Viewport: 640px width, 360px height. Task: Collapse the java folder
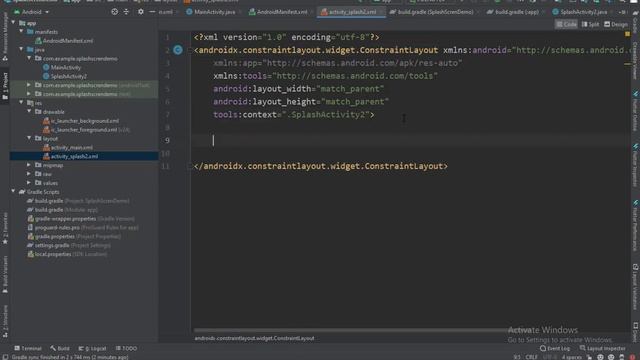[21, 49]
